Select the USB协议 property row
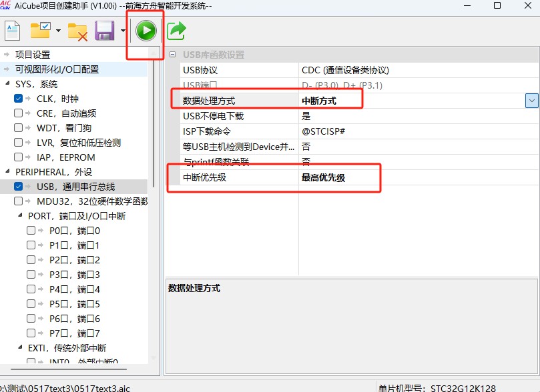 coord(359,70)
